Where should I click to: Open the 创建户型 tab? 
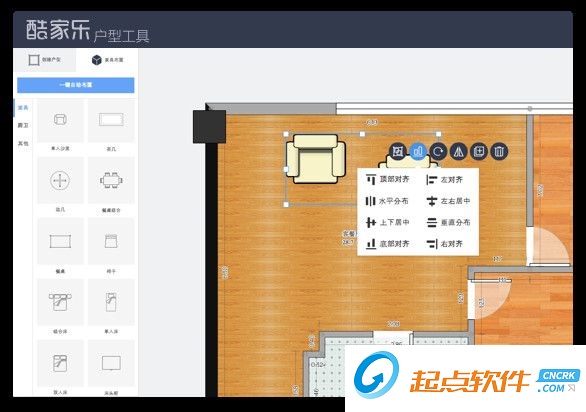44,60
